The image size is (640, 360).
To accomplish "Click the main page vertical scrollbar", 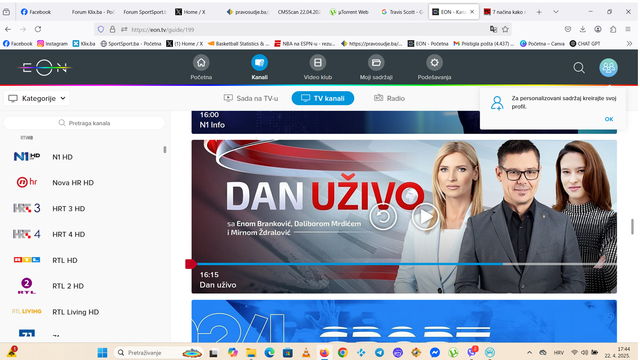I will [x=633, y=227].
